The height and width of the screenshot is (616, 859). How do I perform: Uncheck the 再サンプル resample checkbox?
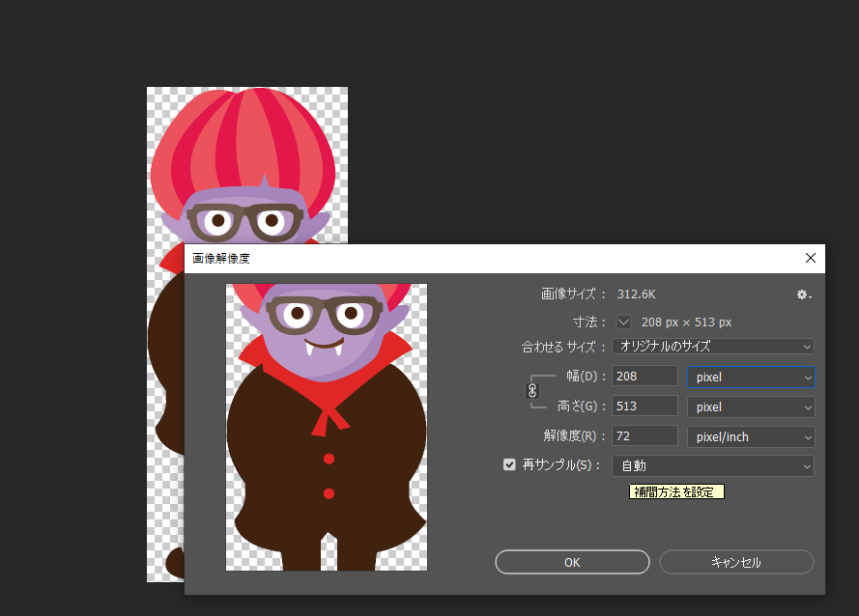509,465
